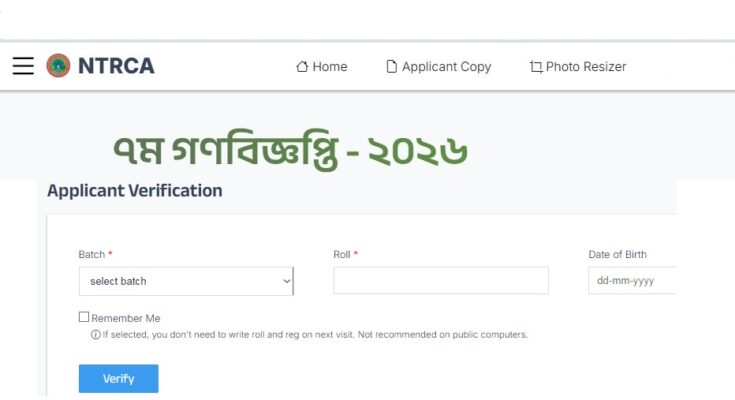Open the Applicant Copy menu item
The image size is (735, 400).
tap(446, 67)
